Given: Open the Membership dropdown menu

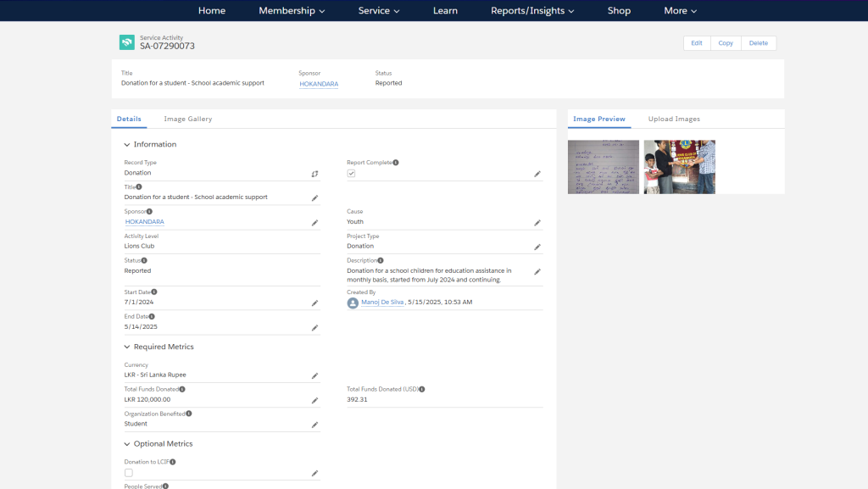Looking at the screenshot, I should (292, 10).
